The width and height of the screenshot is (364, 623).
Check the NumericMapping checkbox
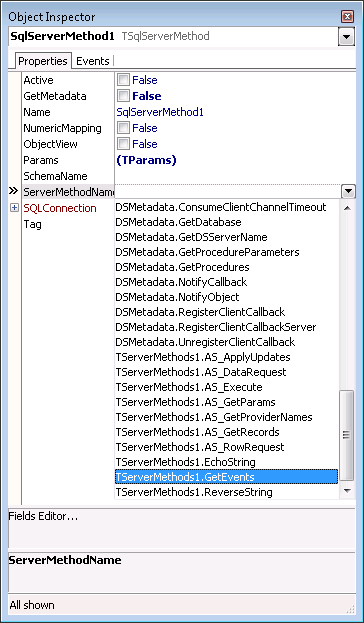point(124,128)
